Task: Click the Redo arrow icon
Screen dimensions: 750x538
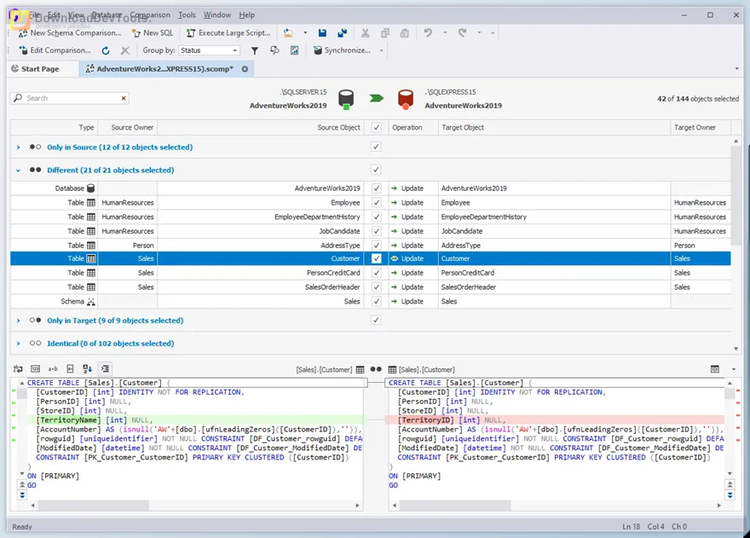Action: 462,33
